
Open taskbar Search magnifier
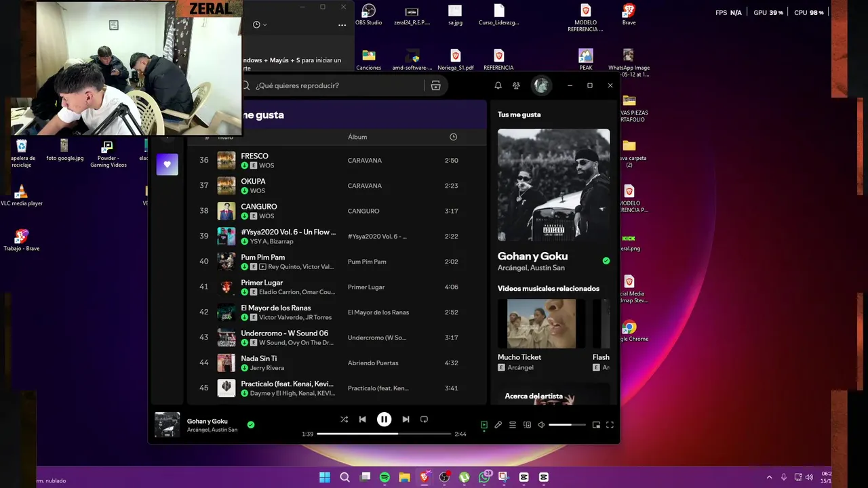(344, 477)
